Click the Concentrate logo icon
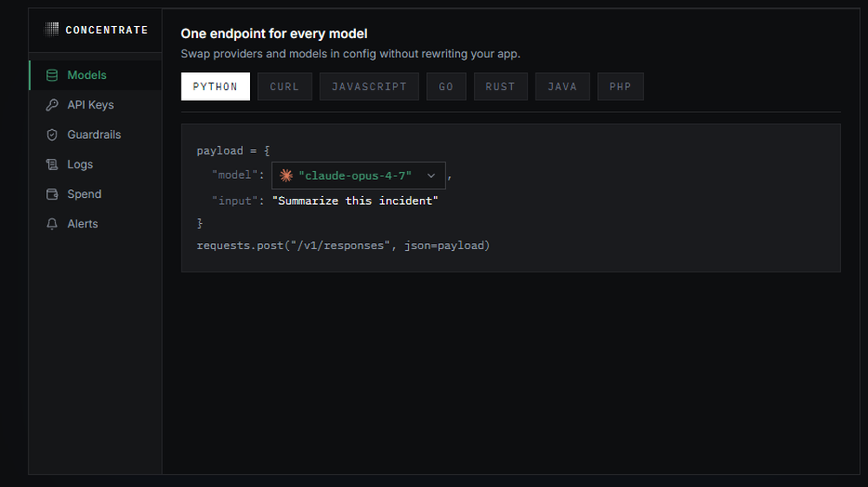This screenshot has height=487, width=868. (x=51, y=30)
